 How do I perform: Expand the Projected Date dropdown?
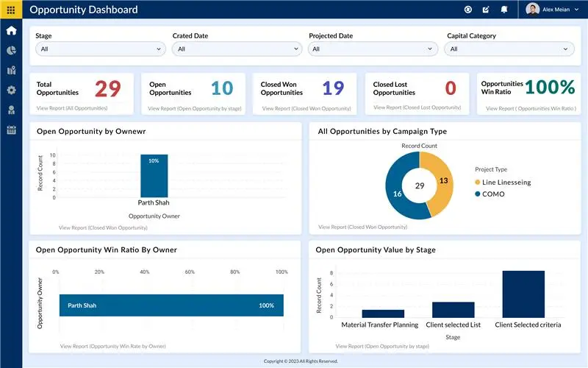click(373, 49)
